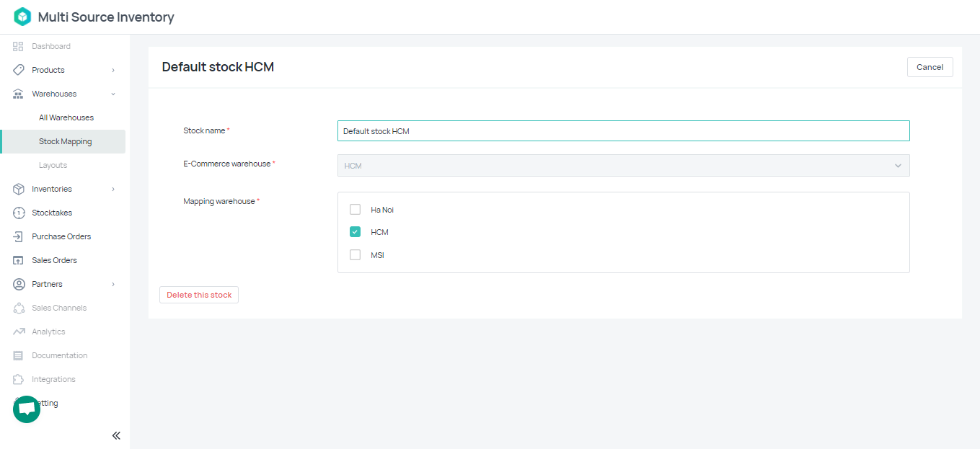Viewport: 980px width, 449px height.
Task: Click Delete this stock button
Action: pyautogui.click(x=199, y=295)
